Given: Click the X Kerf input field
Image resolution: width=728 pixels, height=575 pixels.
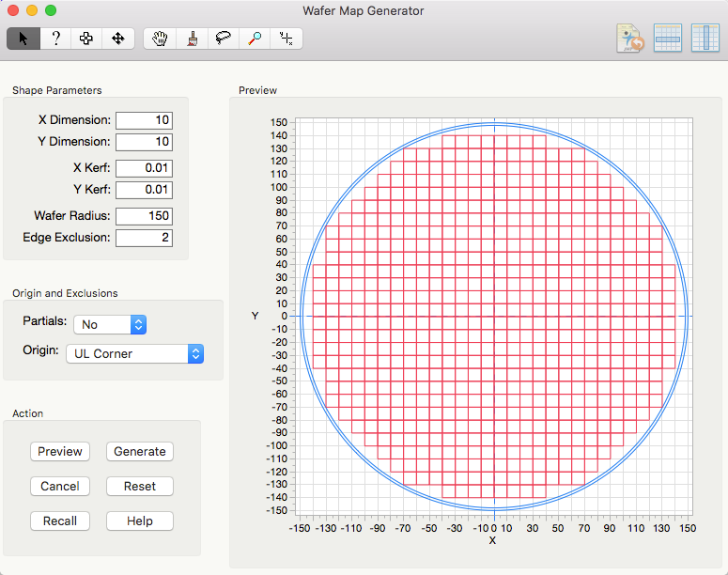Looking at the screenshot, I should coord(145,168).
